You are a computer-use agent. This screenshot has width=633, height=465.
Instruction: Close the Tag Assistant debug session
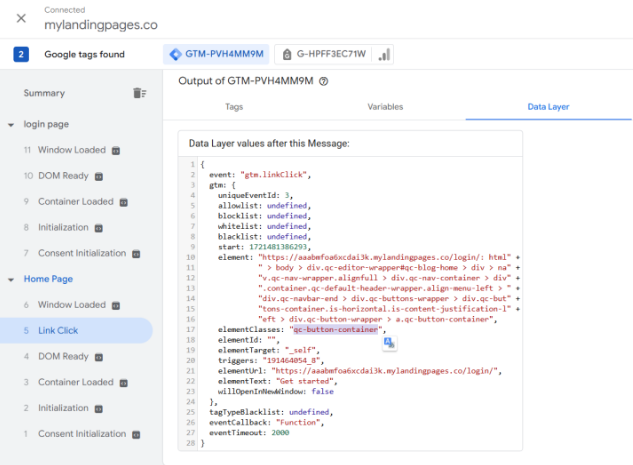[x=21, y=18]
